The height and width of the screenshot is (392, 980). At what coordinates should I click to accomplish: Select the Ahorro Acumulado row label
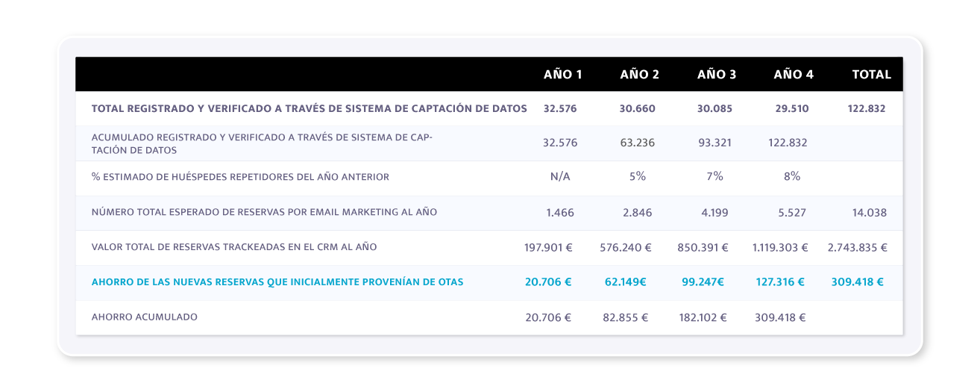[x=145, y=317]
